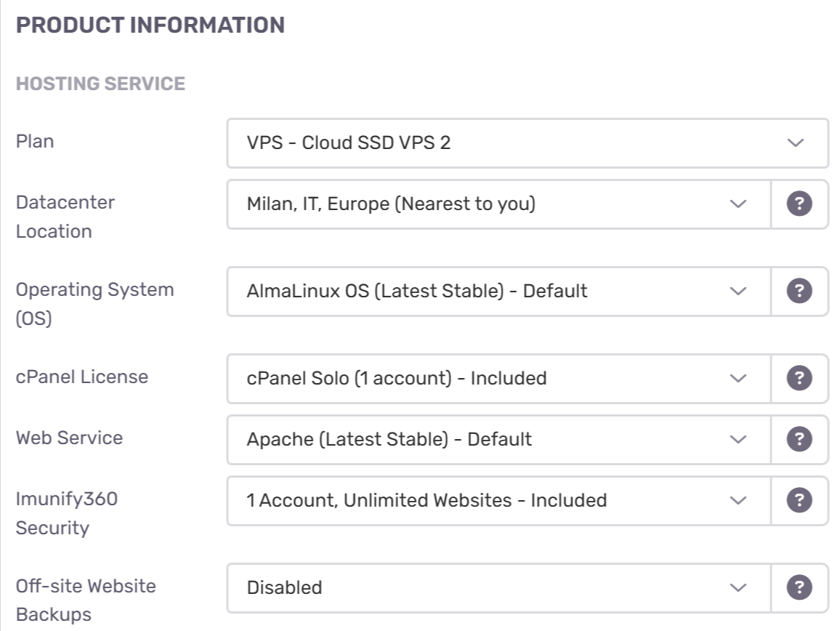
Task: Open the Web Service dropdown
Action: click(498, 440)
